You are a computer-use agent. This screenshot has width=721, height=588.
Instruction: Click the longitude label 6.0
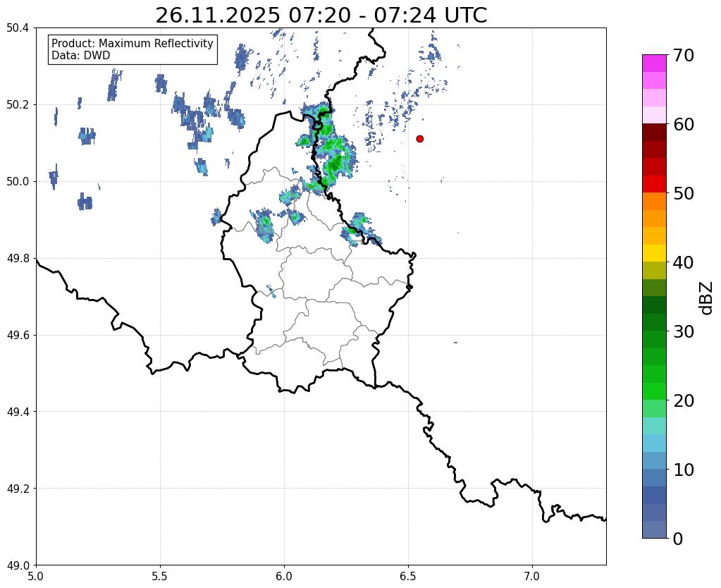click(x=284, y=577)
